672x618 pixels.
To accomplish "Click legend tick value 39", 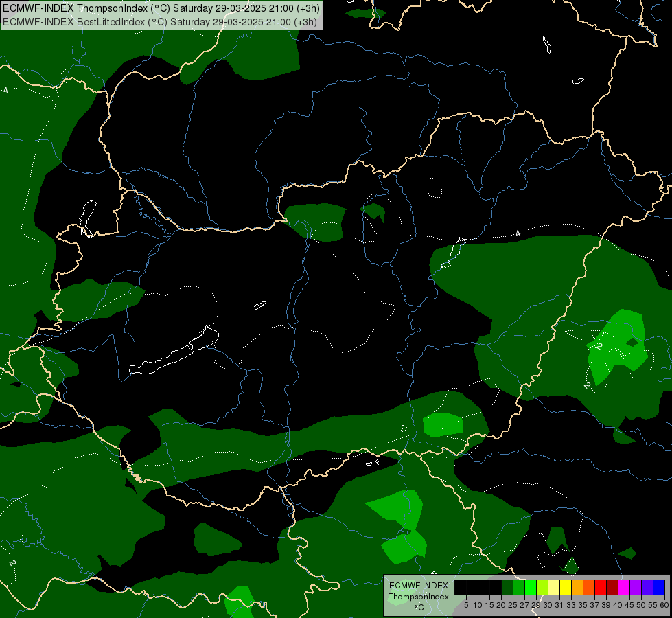I will point(606,605).
